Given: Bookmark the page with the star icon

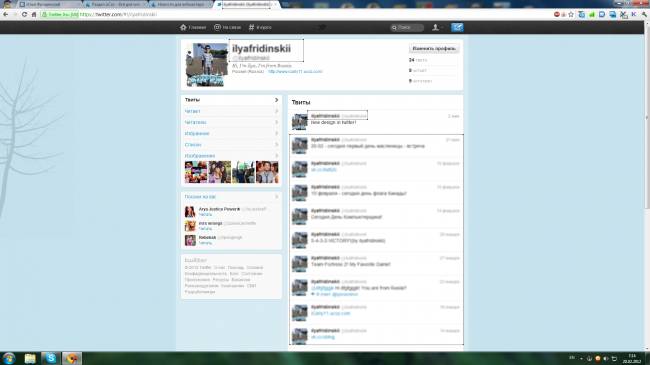Looking at the screenshot, I should (571, 15).
